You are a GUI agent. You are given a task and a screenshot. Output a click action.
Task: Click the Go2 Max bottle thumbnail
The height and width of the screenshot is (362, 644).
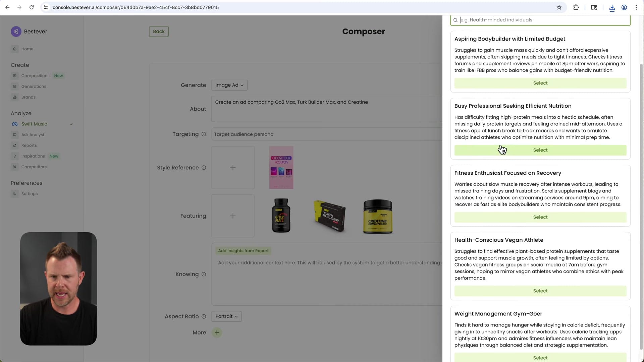tap(281, 216)
